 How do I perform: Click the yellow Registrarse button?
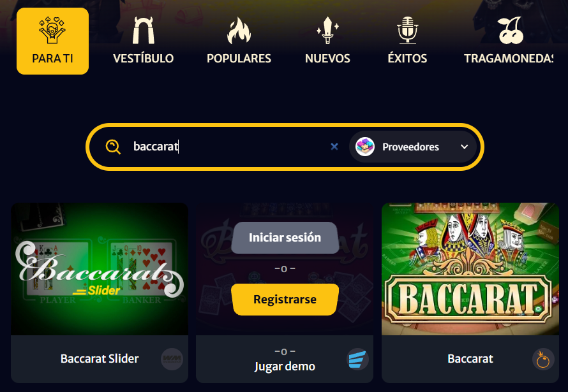pyautogui.click(x=285, y=300)
